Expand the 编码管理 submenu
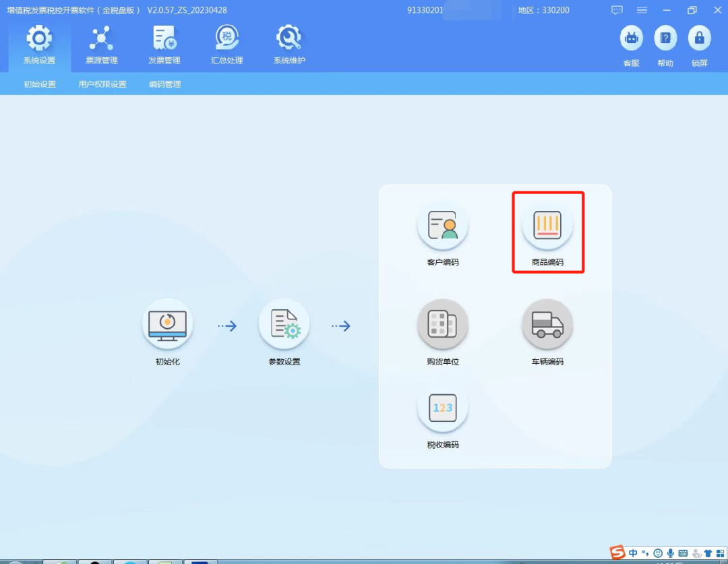This screenshot has width=728, height=564. pyautogui.click(x=165, y=84)
